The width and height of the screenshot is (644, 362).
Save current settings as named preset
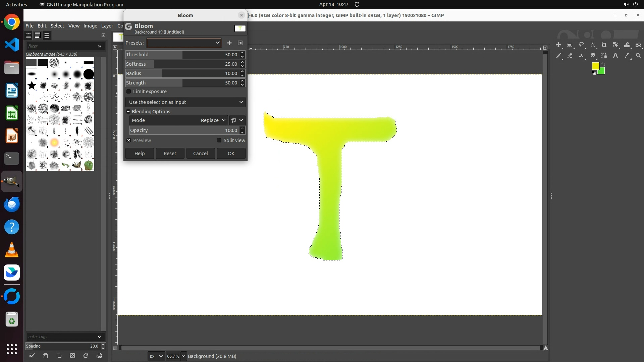click(229, 43)
